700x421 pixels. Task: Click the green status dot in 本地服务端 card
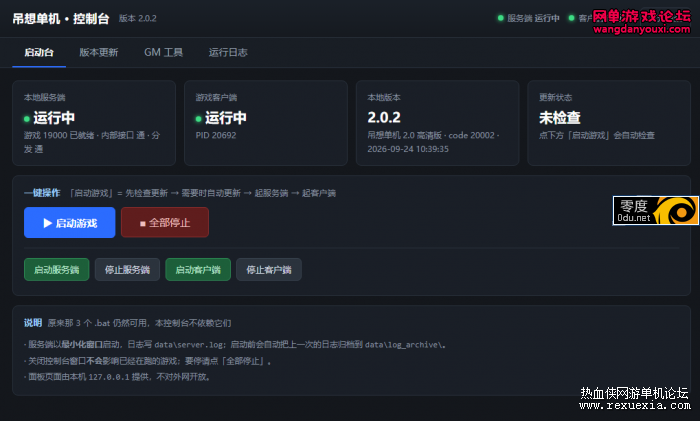coord(27,119)
